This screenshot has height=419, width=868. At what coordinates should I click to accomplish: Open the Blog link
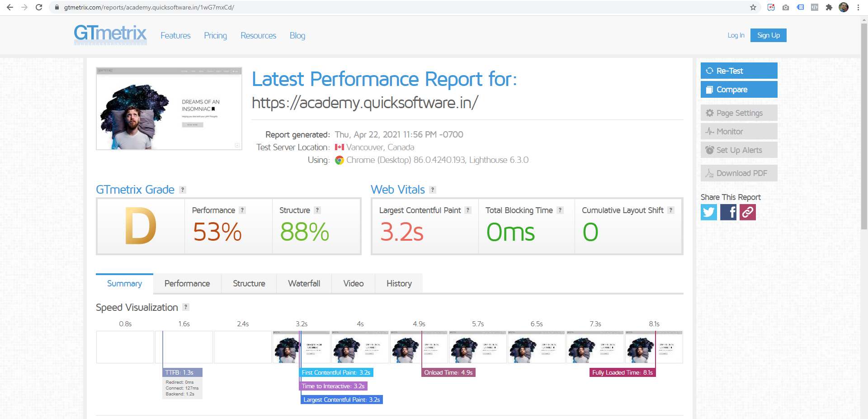[x=297, y=36]
